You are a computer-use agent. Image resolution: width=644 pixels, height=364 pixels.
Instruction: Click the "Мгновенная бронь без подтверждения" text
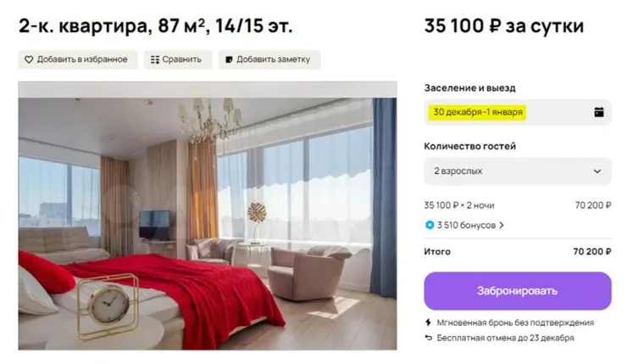click(x=514, y=322)
